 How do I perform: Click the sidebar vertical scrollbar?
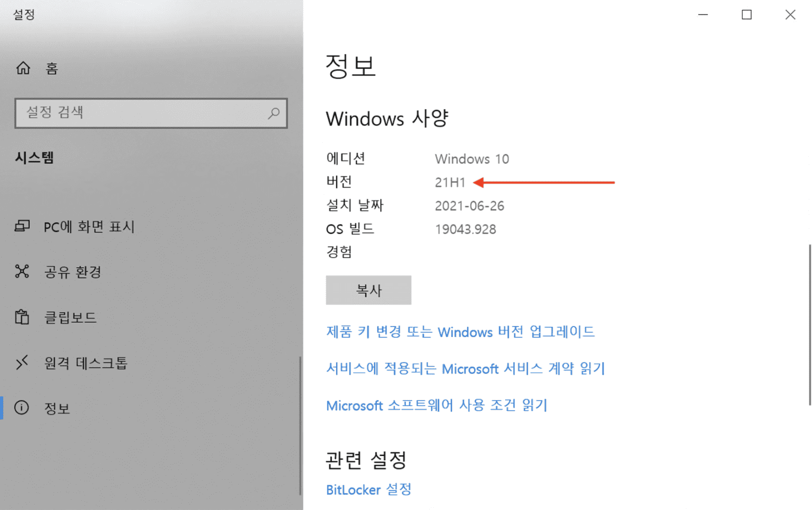[x=300, y=426]
